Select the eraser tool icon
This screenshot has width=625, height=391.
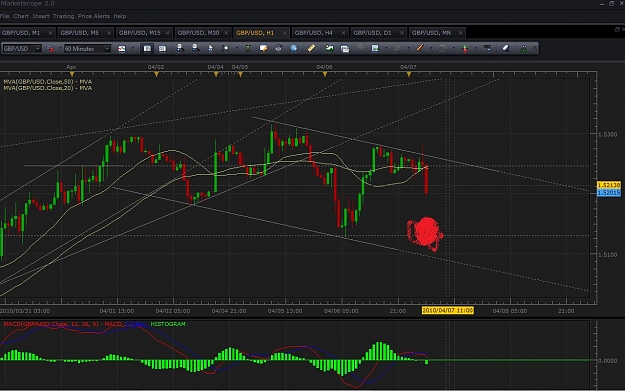(506, 48)
